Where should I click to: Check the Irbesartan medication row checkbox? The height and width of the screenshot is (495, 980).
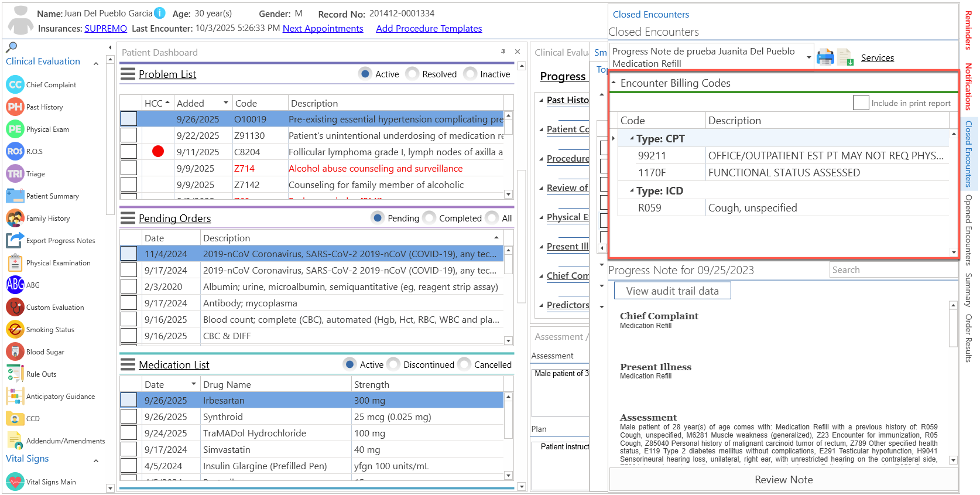pos(129,400)
